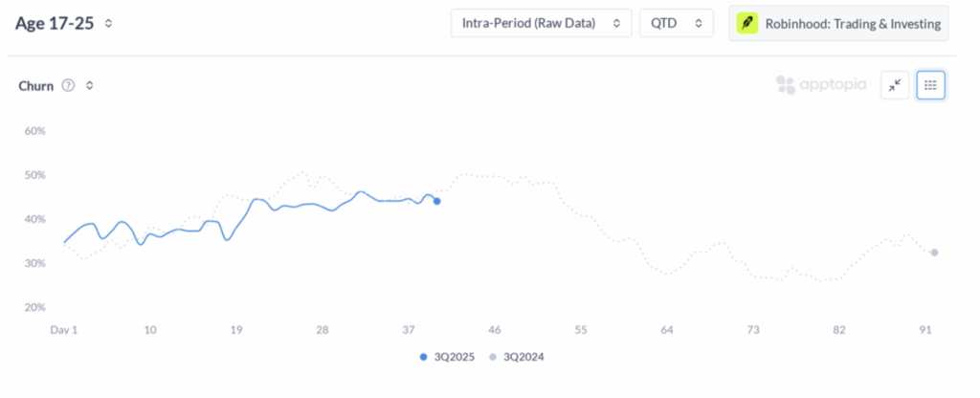Open the QTD period dropdown
The height and width of the screenshot is (398, 980).
tap(676, 24)
